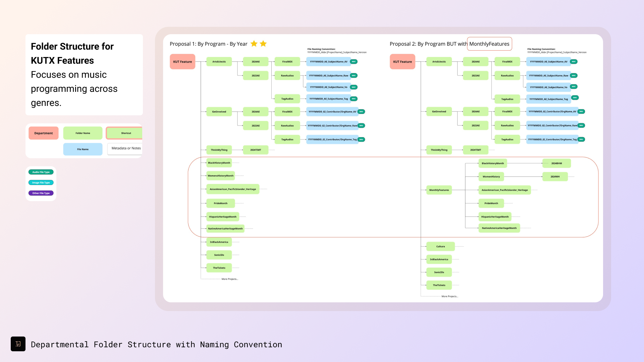Viewport: 644px width, 362px height.
Task: Click the first star beside Proposal 1 title
Action: pyautogui.click(x=254, y=44)
